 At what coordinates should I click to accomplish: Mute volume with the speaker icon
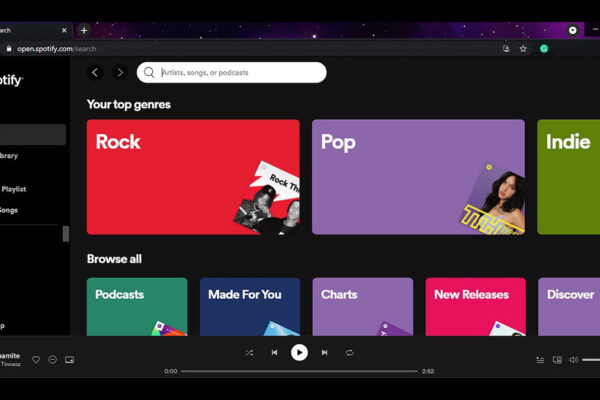573,360
